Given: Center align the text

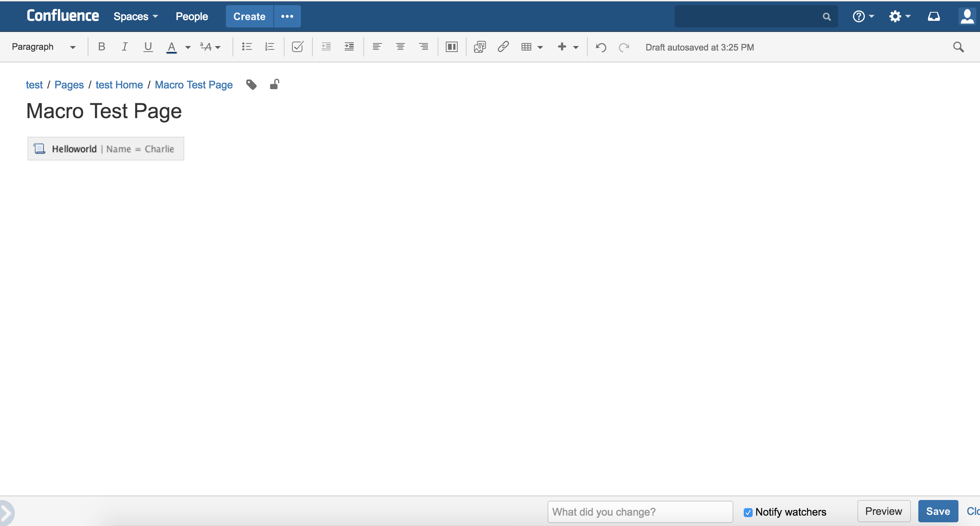Looking at the screenshot, I should [x=400, y=47].
